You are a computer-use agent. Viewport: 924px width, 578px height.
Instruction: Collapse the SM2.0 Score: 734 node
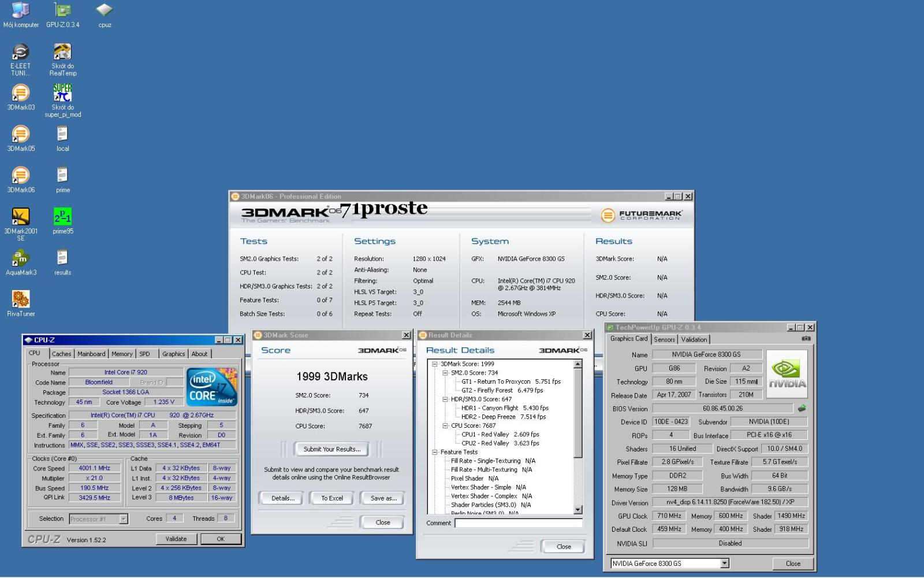tap(445, 373)
